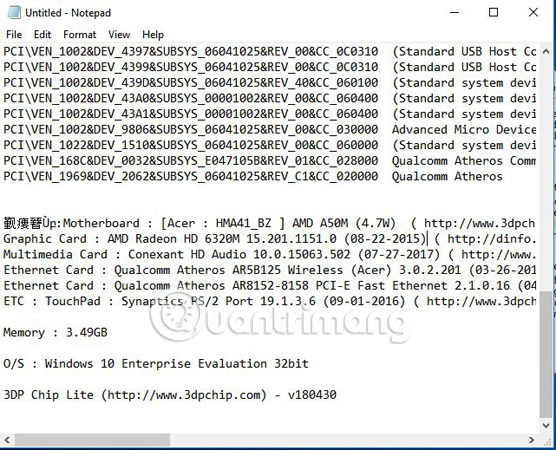Click the line containing DEV_43A0
Screen dimensions: 556x450
tap(269, 98)
